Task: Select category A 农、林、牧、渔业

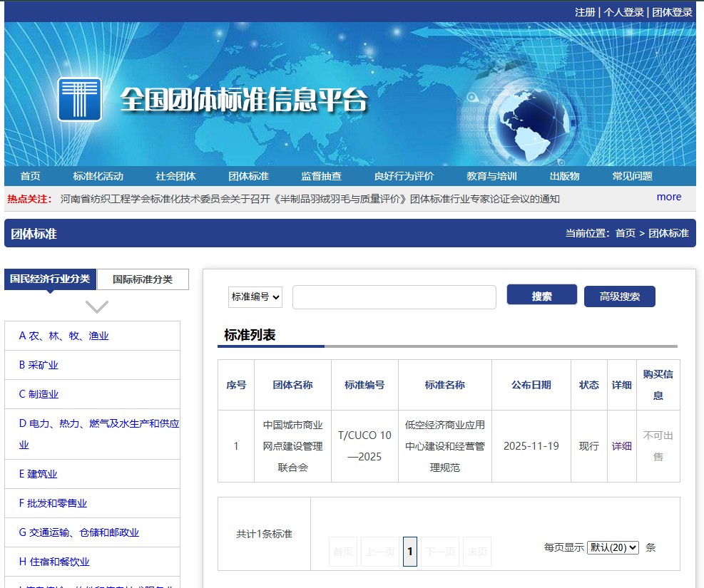Action: point(63,336)
